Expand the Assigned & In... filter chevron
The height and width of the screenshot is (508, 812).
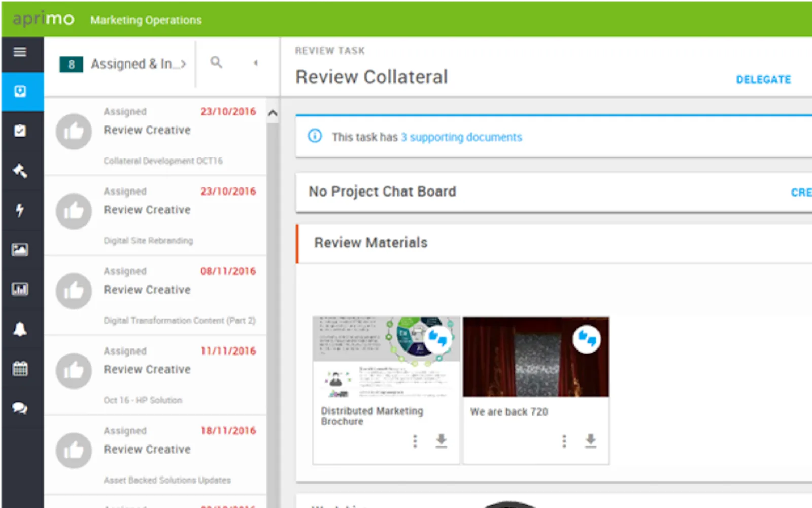point(183,64)
